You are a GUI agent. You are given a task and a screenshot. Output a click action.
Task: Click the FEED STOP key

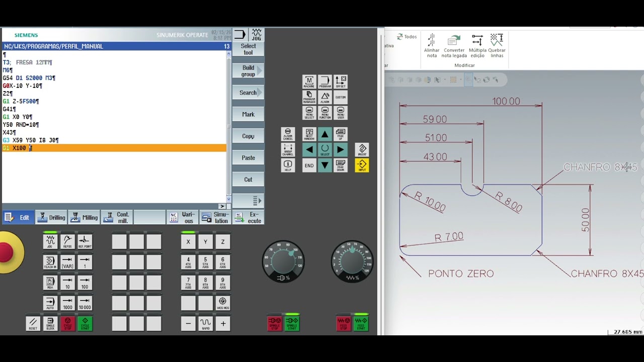tap(344, 323)
